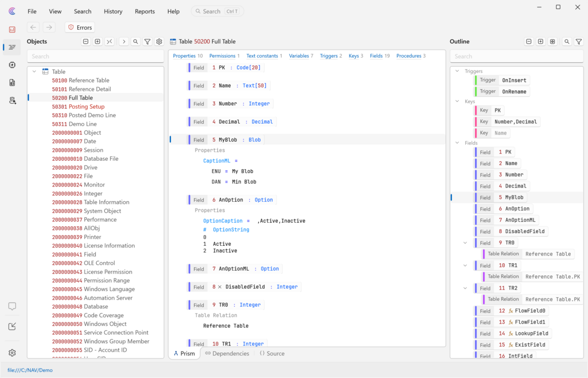Jump to Properties 10 section link
Screen dimensions: 588x378
(x=188, y=56)
